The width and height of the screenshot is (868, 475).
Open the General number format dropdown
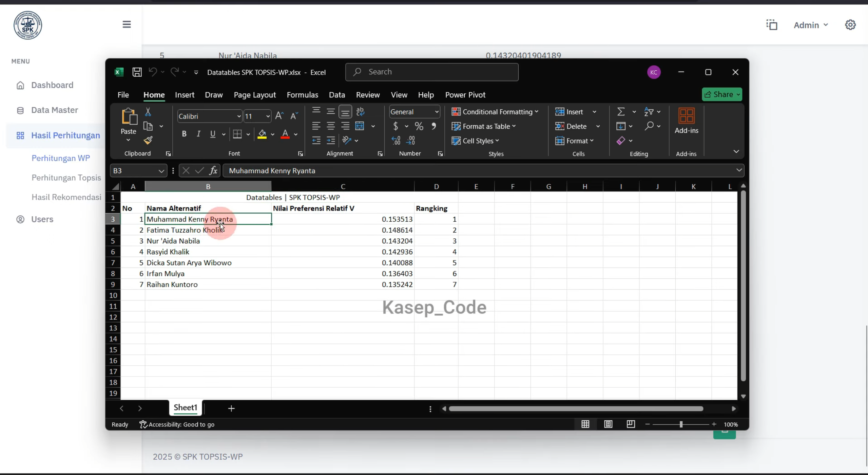tap(437, 112)
